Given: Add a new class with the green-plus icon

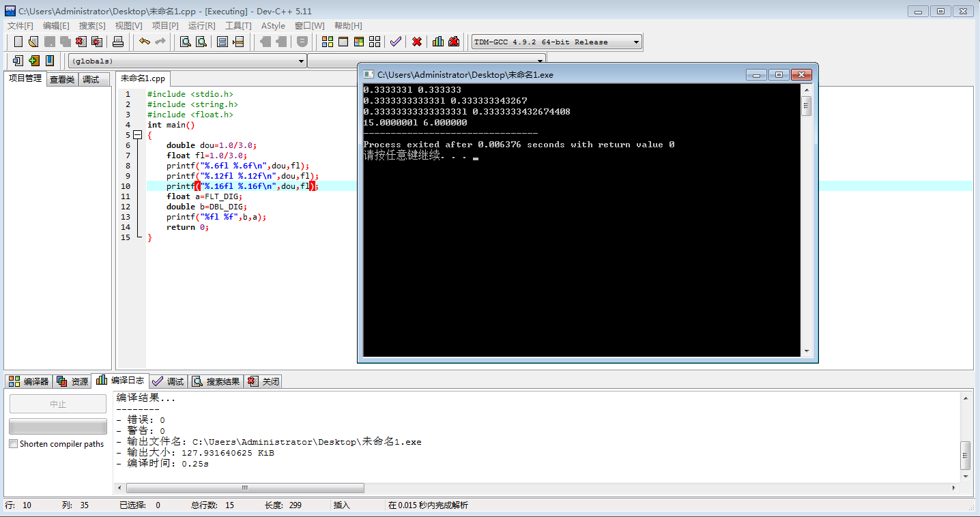Looking at the screenshot, I should coord(34,61).
